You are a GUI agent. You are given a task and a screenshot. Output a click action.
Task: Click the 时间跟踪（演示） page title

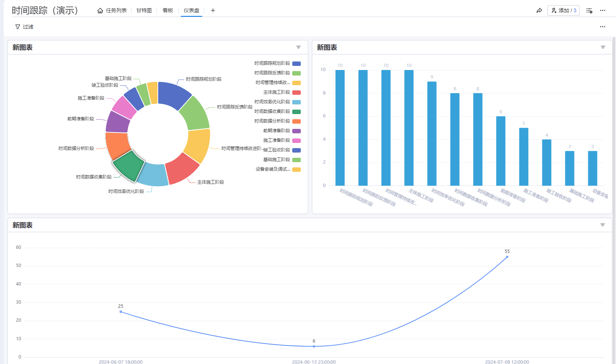(45, 10)
